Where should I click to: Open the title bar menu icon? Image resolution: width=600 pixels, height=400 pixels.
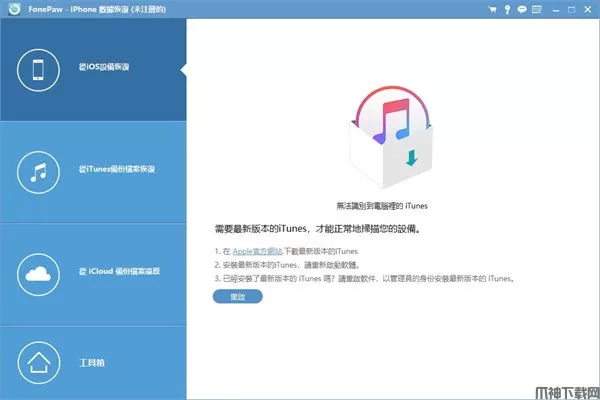[537, 10]
